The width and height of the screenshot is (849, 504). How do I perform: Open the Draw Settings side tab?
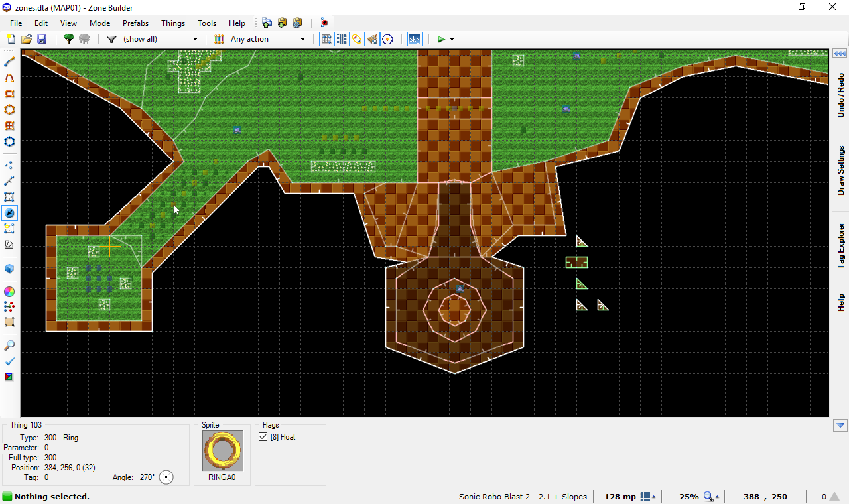840,170
